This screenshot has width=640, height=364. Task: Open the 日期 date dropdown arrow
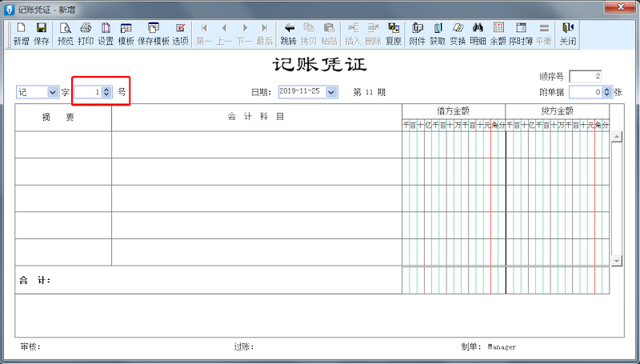click(x=331, y=92)
